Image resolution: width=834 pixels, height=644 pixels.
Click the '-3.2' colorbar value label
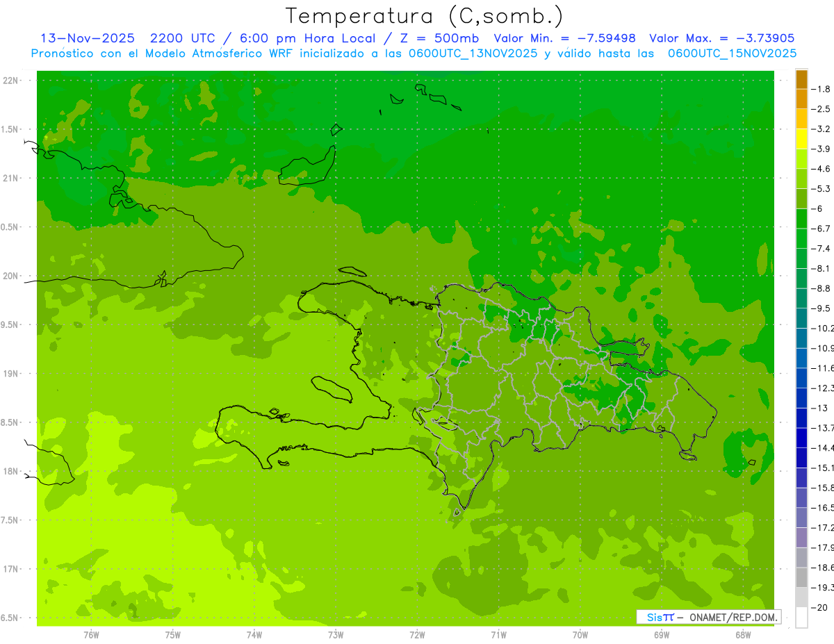point(821,129)
